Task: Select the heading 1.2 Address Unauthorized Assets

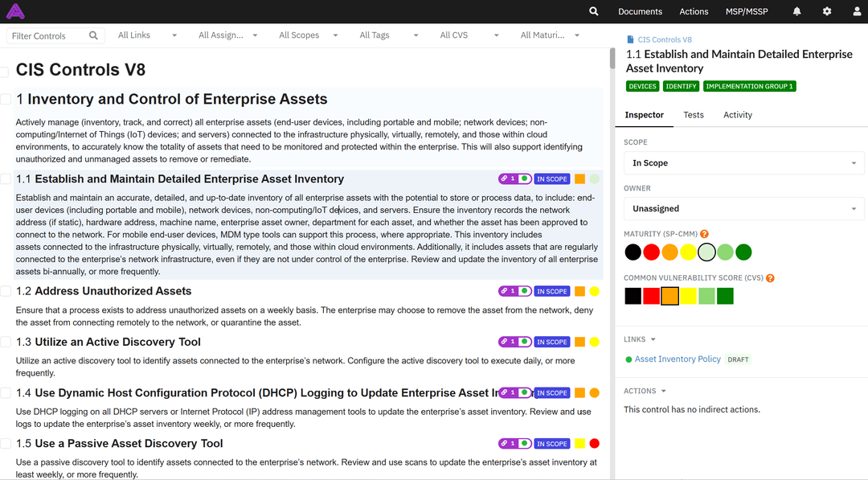Action: click(x=104, y=291)
